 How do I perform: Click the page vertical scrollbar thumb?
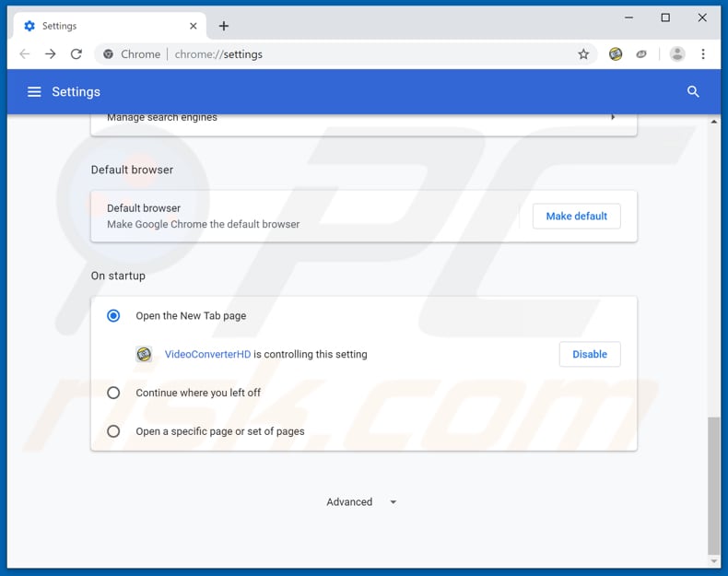tap(713, 485)
